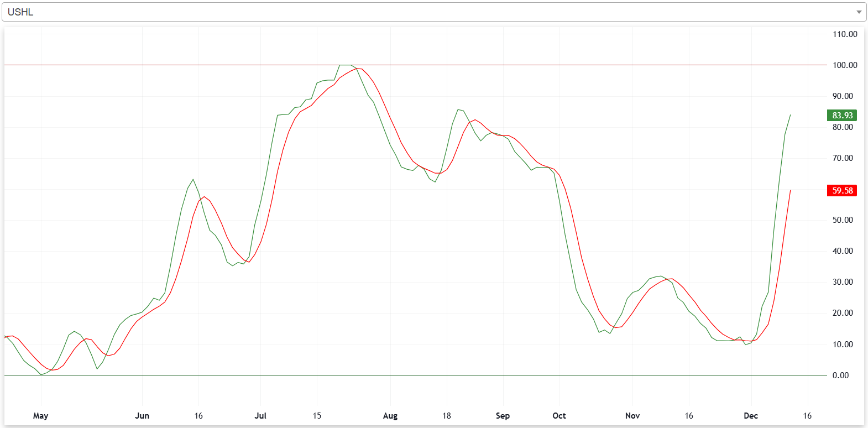This screenshot has height=428, width=868.
Task: Click the USHL text in the selector
Action: click(x=20, y=12)
